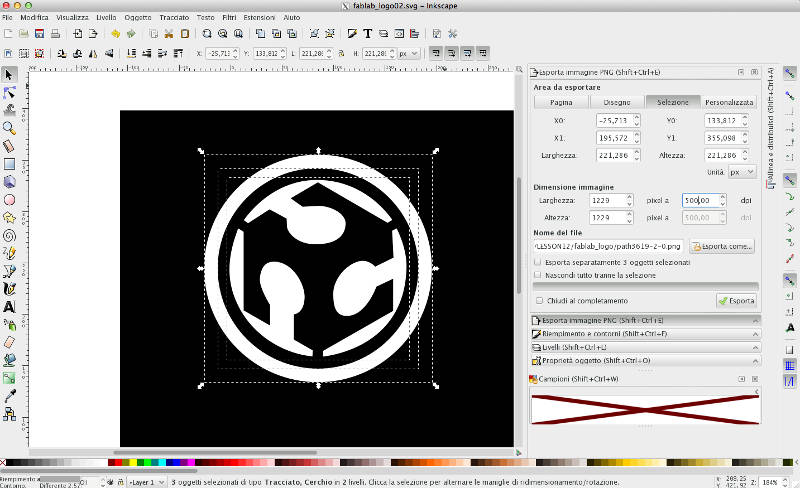Click the file name path field
800x488 pixels.
click(608, 246)
